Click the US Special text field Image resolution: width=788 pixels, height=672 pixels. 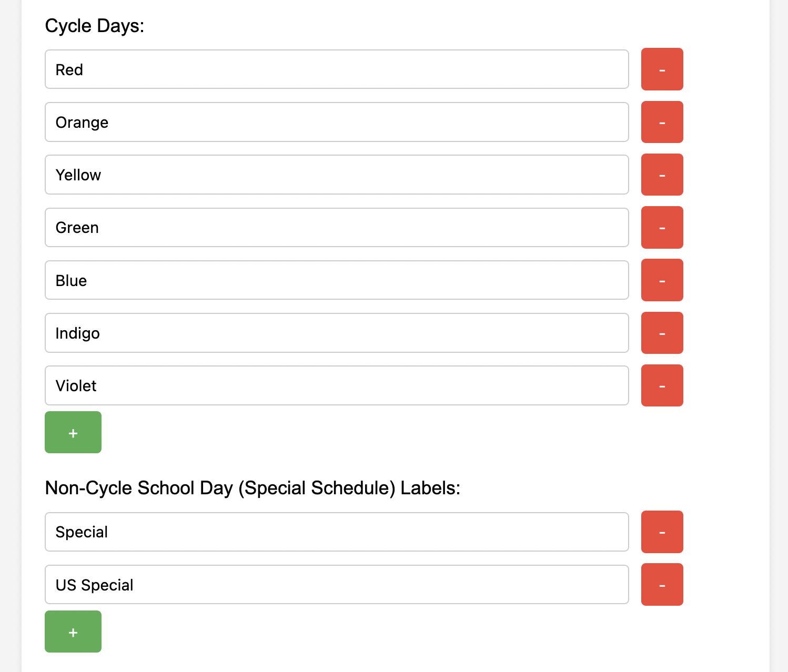[337, 584]
